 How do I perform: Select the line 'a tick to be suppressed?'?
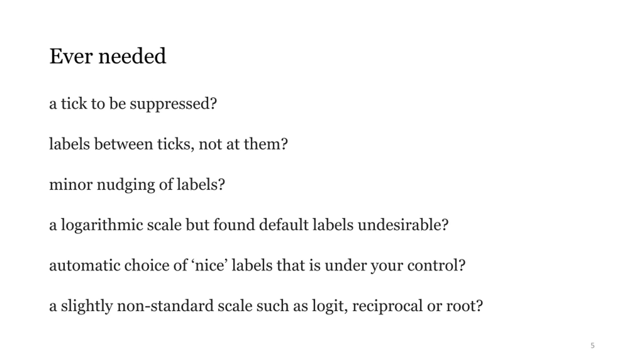click(x=133, y=104)
